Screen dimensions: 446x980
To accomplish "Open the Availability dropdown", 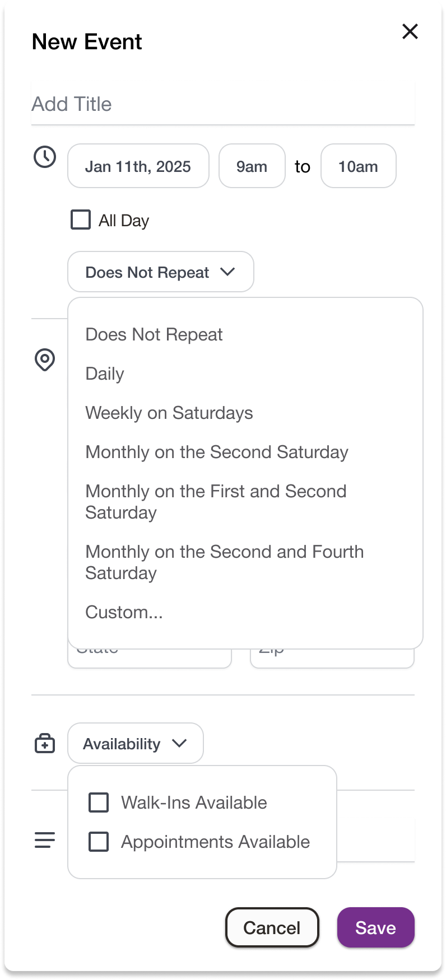I will (135, 743).
